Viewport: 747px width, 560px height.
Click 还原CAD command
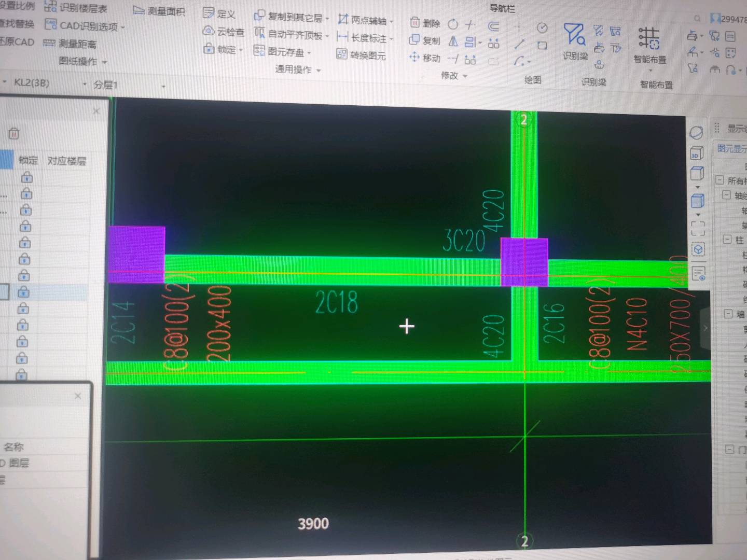pyautogui.click(x=17, y=41)
